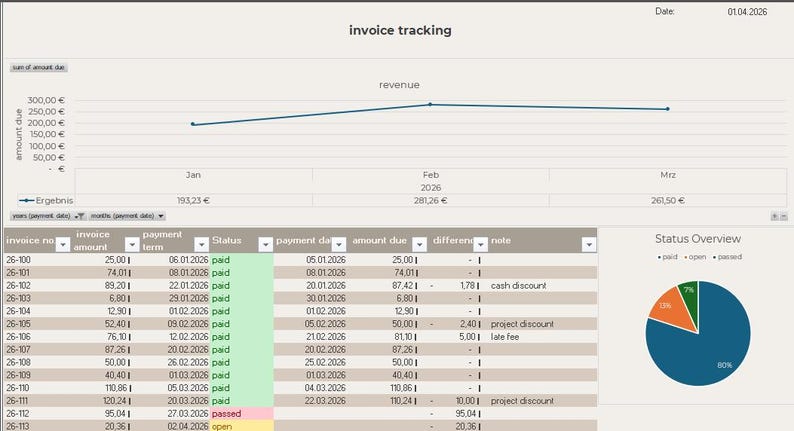Click the difference value 1,78
794x431 pixels.
click(x=467, y=286)
